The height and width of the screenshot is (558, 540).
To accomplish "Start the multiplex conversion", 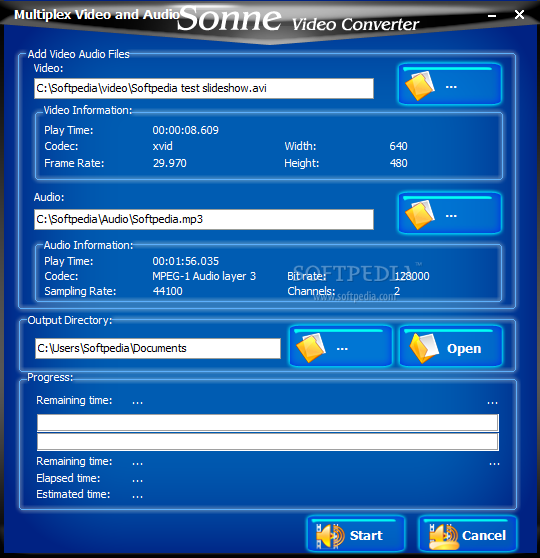I will pos(356,535).
